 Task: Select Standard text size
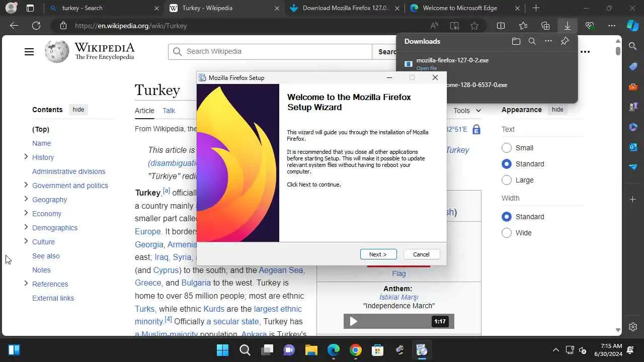point(507,164)
